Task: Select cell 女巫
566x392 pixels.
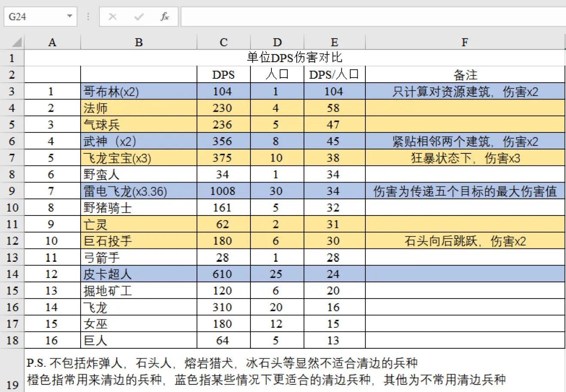Action: [x=138, y=324]
